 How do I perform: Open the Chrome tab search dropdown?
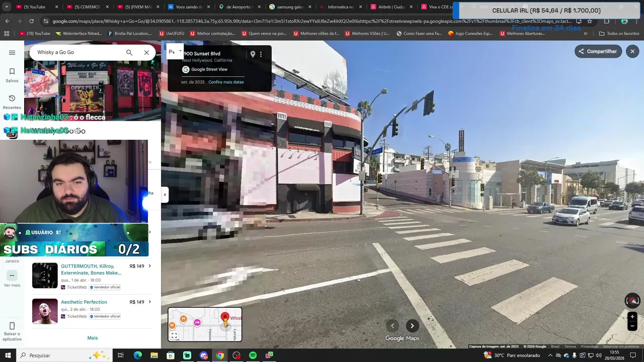tap(7, 7)
